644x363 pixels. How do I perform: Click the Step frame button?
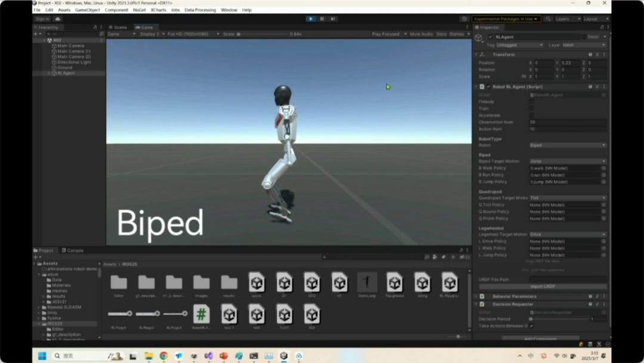[x=333, y=19]
